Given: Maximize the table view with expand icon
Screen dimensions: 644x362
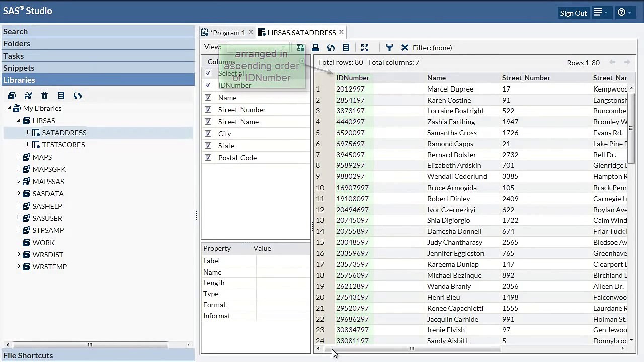Looking at the screenshot, I should [x=365, y=48].
